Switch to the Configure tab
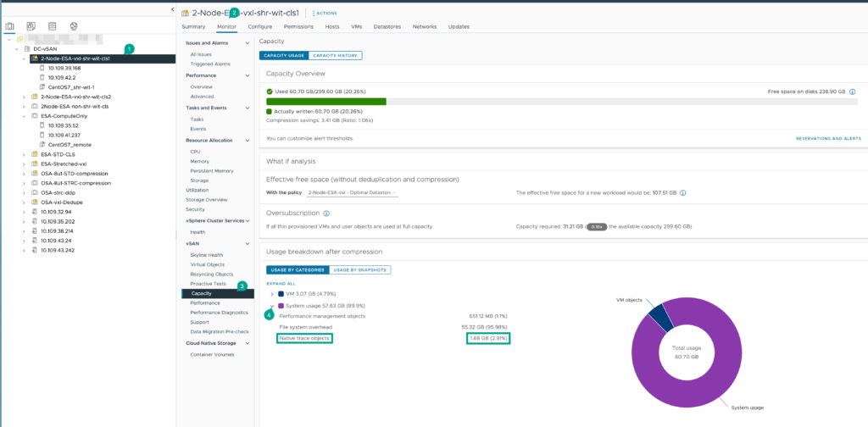Image resolution: width=868 pixels, height=427 pixels. click(260, 26)
